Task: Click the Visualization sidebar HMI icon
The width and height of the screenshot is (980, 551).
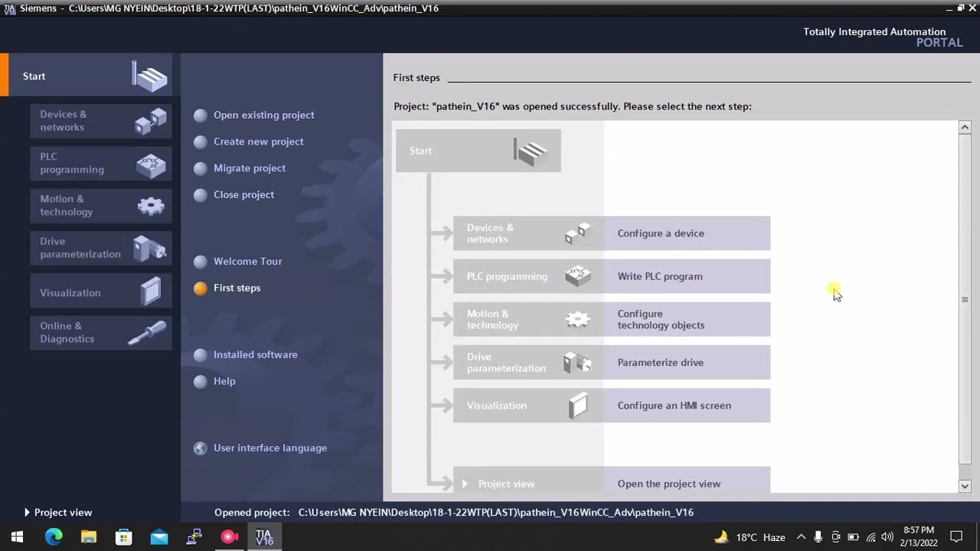Action: coord(151,292)
